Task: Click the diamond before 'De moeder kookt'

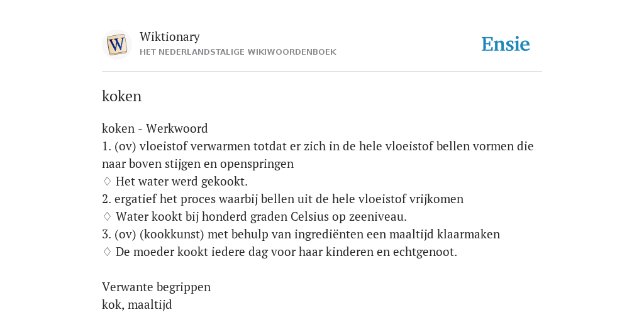Action: point(107,252)
